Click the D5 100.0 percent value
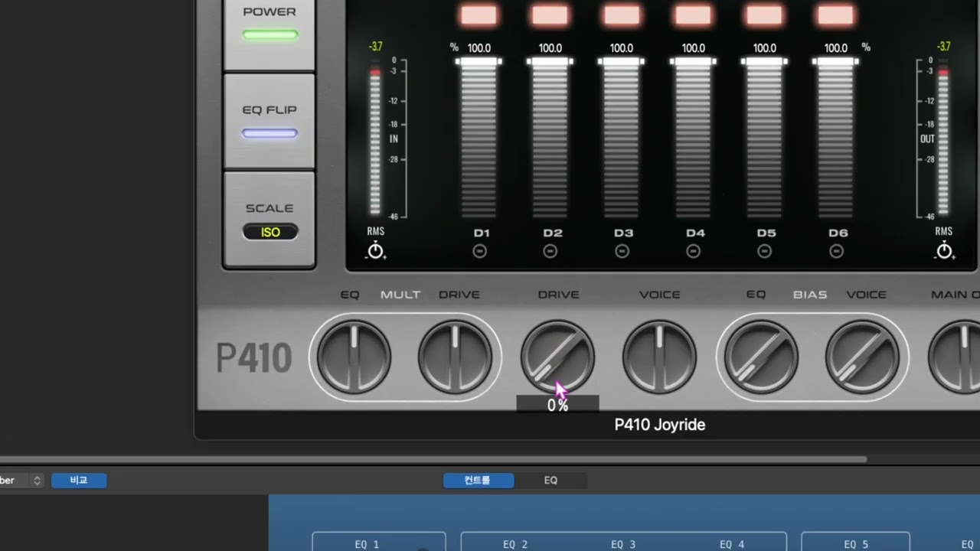980x551 pixels. (764, 48)
